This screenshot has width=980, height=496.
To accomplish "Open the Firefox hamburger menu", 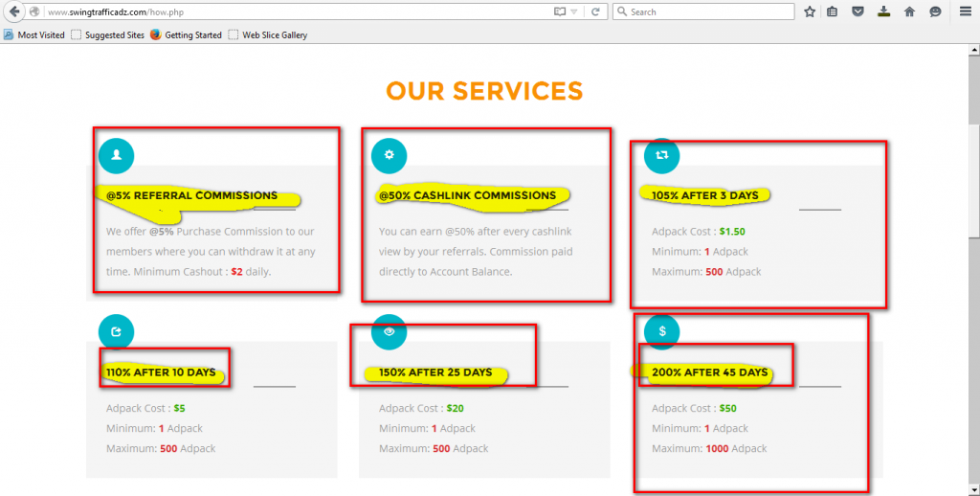I will point(965,12).
